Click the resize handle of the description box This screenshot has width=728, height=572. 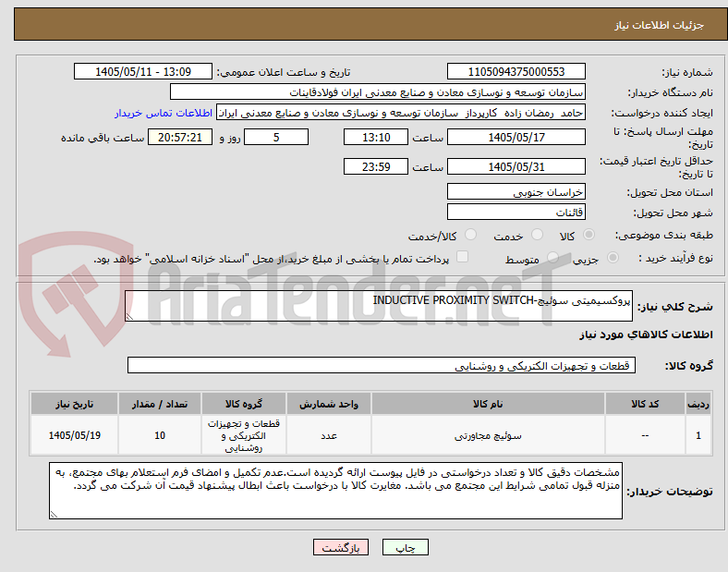point(129,317)
